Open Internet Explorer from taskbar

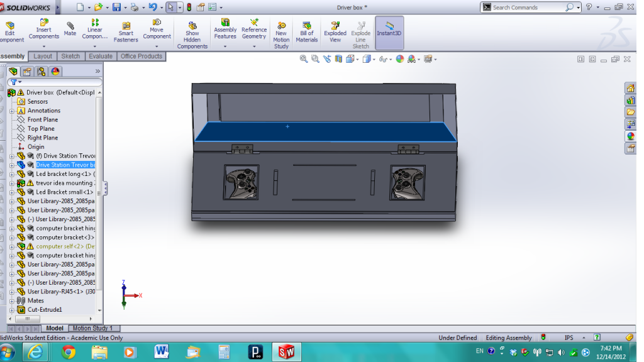[x=36, y=352]
